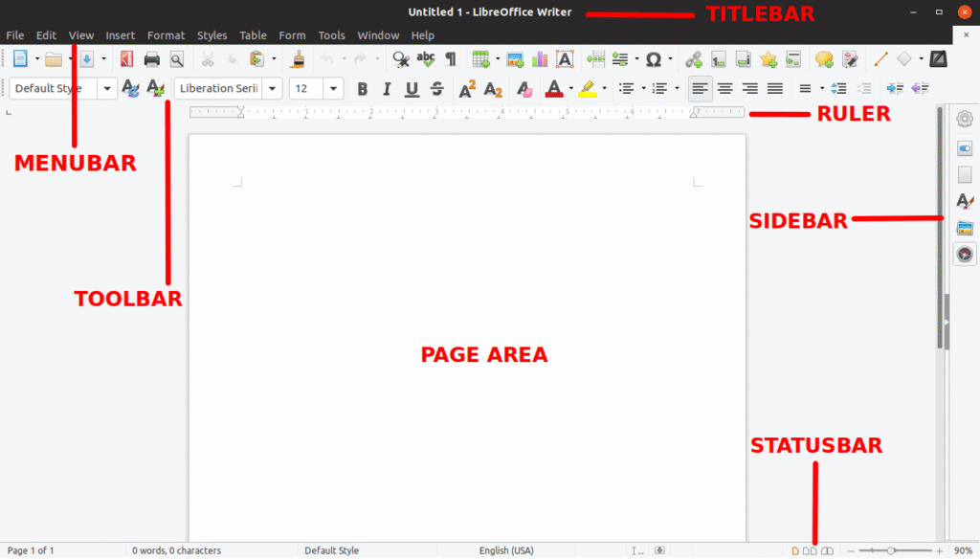980x560 pixels.
Task: Click inside the font size field
Action: [x=306, y=89]
